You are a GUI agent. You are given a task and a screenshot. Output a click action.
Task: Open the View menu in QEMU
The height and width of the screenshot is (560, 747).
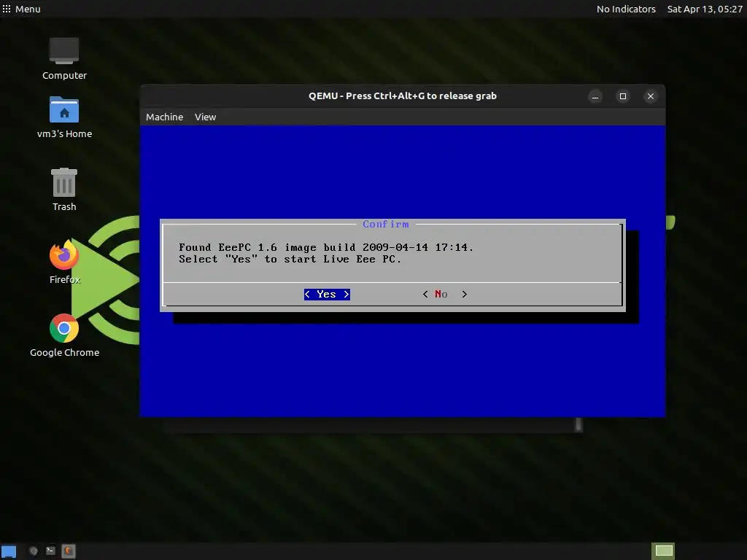click(205, 117)
